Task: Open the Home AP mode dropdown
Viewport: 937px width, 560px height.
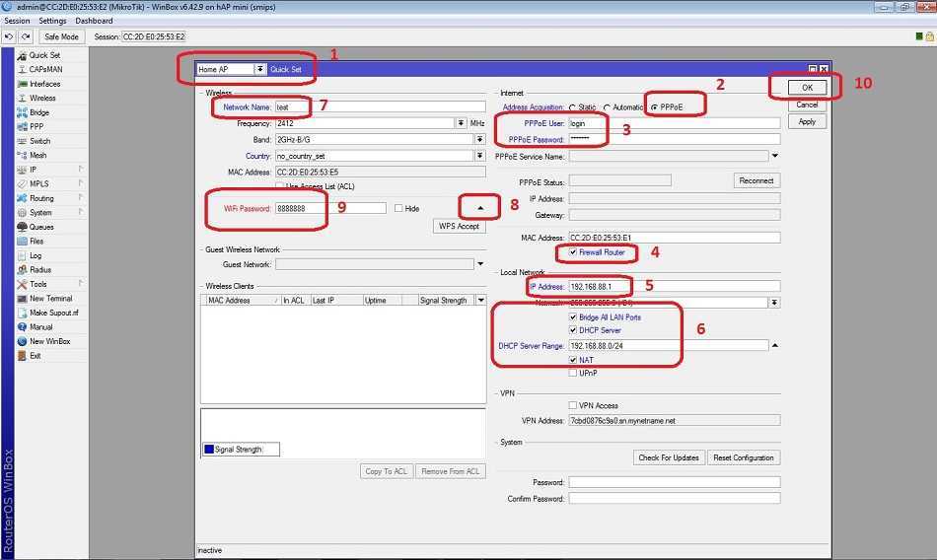Action: coord(260,69)
